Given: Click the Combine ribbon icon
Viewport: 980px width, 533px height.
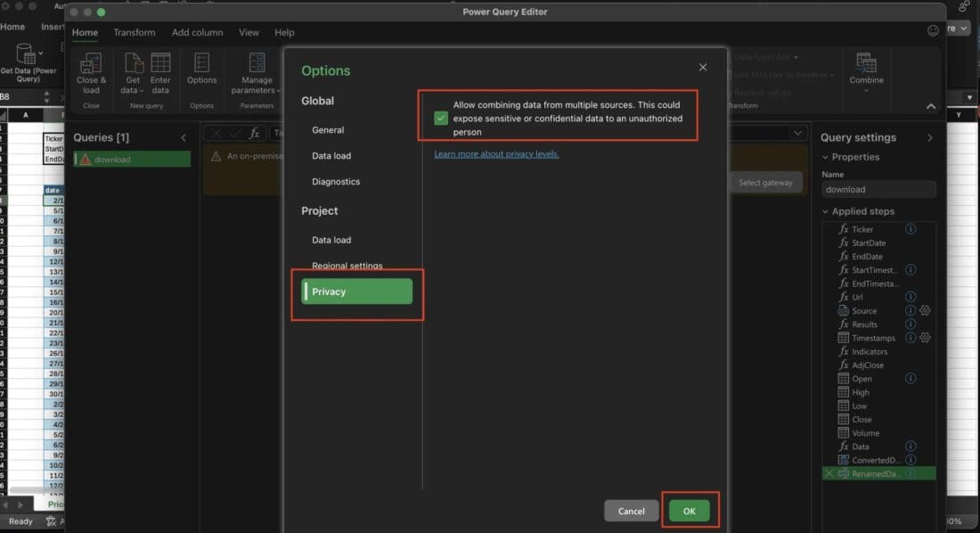Looking at the screenshot, I should [866, 63].
